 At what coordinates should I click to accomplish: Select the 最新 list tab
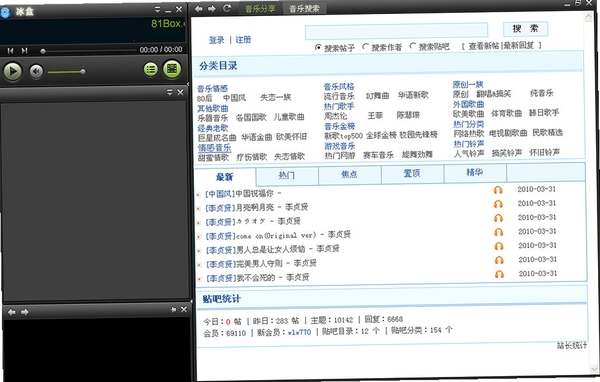(x=225, y=177)
